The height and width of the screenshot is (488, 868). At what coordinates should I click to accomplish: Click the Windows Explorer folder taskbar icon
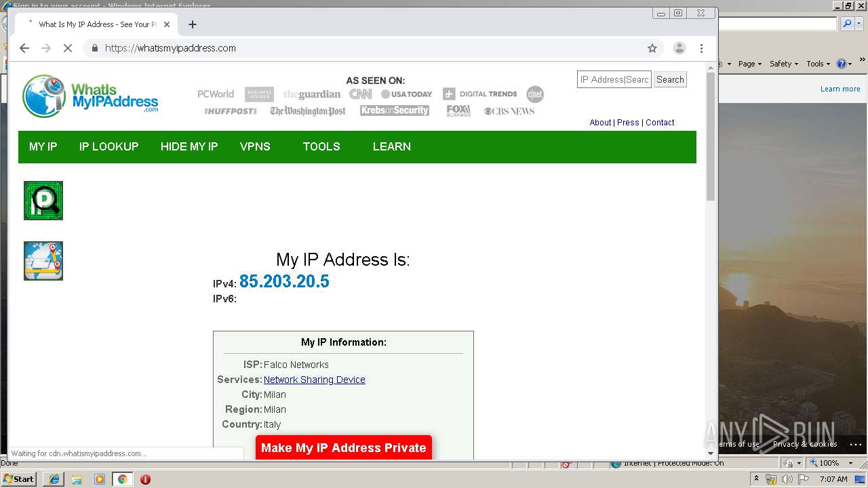[77, 479]
